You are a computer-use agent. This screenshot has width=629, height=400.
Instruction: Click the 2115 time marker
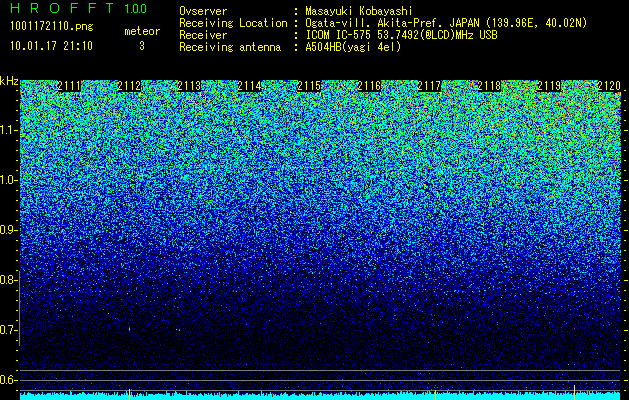(309, 86)
